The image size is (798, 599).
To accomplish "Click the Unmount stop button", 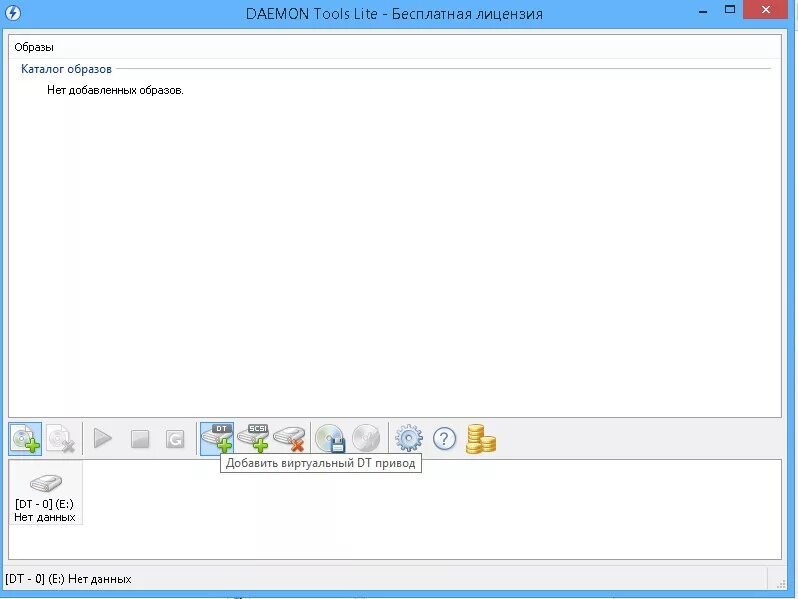I will click(140, 439).
